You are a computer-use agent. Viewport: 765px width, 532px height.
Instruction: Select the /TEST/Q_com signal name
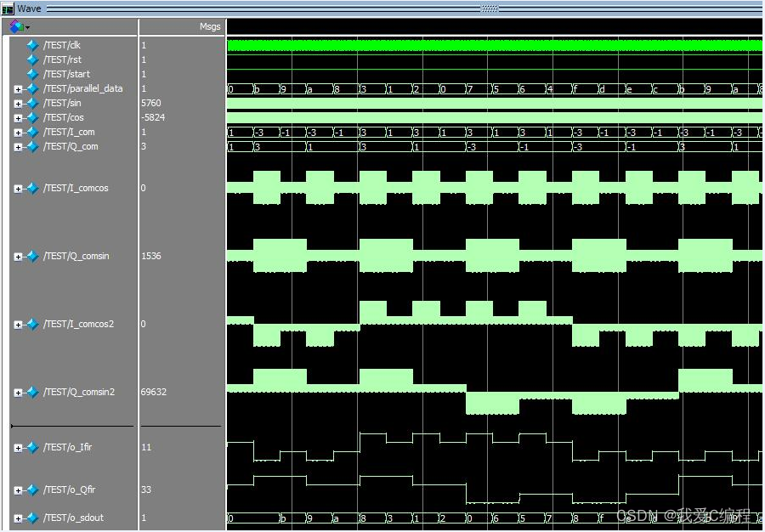coord(71,147)
